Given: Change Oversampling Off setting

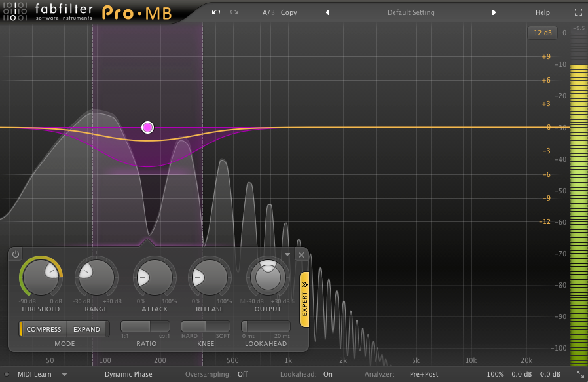Looking at the screenshot, I should (x=242, y=374).
